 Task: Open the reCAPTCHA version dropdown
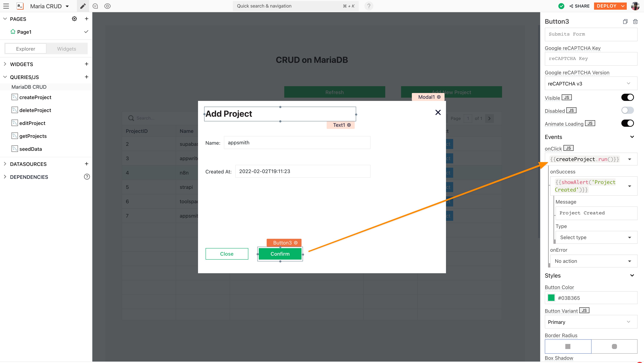(591, 83)
